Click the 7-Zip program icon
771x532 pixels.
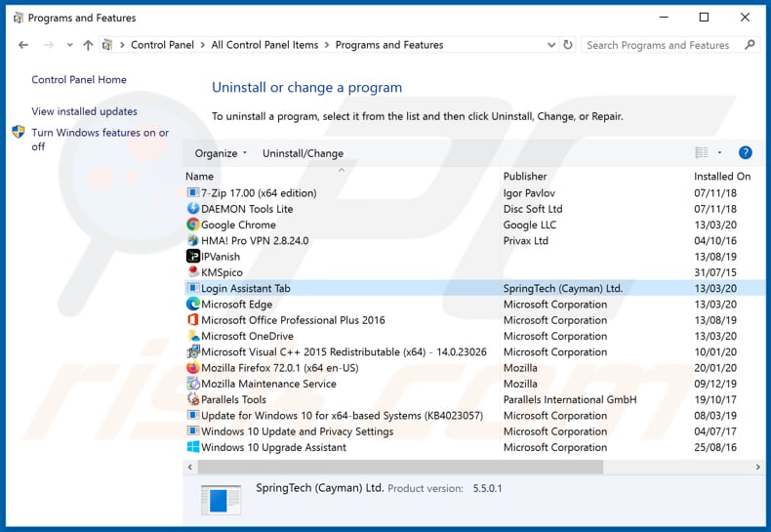193,192
